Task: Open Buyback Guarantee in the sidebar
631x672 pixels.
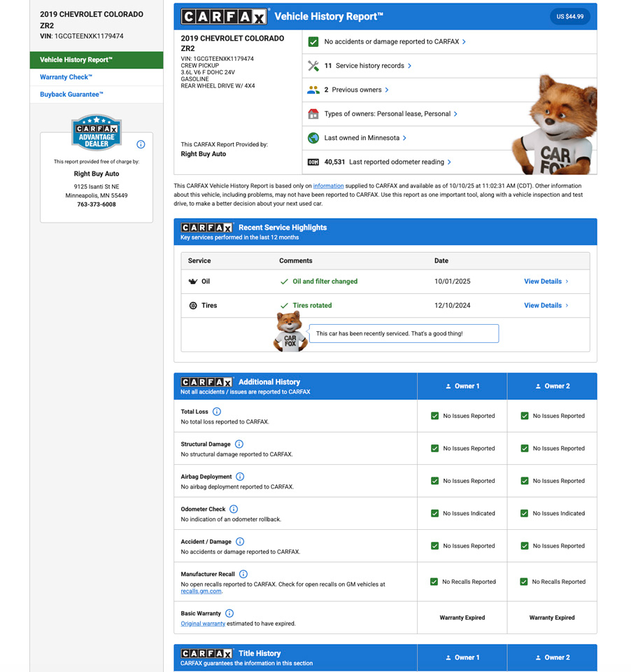Action: click(71, 94)
